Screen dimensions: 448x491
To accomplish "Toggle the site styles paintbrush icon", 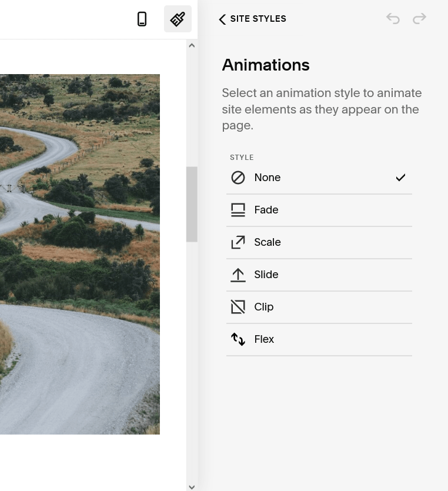I will tap(178, 19).
